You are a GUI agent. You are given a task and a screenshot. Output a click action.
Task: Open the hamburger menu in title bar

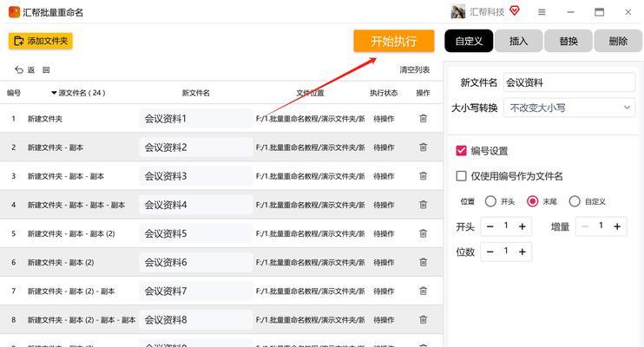click(542, 12)
